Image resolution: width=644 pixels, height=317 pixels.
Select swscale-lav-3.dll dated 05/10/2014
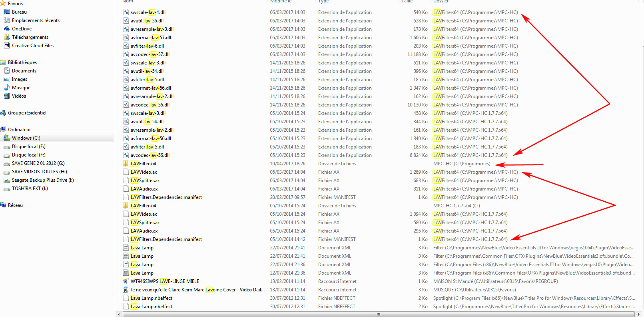point(148,113)
